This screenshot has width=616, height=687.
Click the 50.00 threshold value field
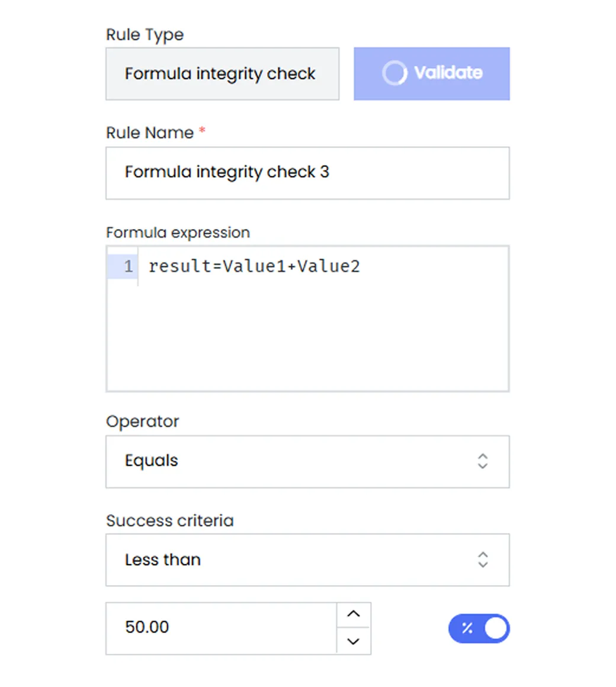pos(222,628)
